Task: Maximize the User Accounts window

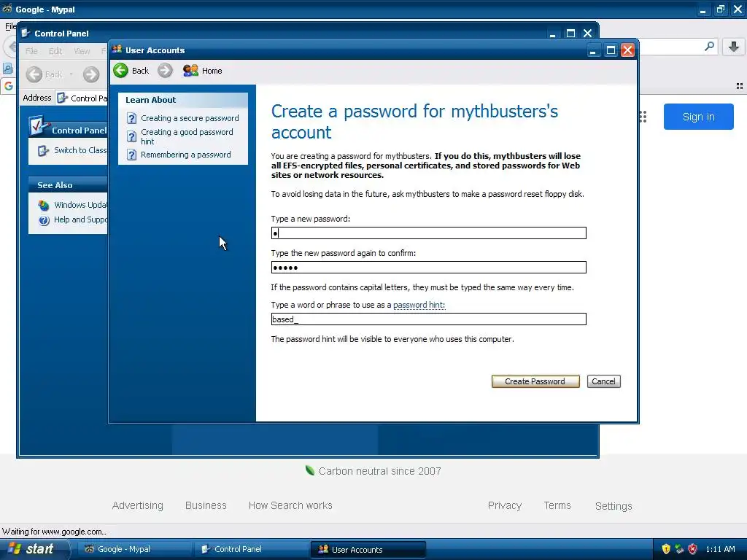Action: point(611,50)
